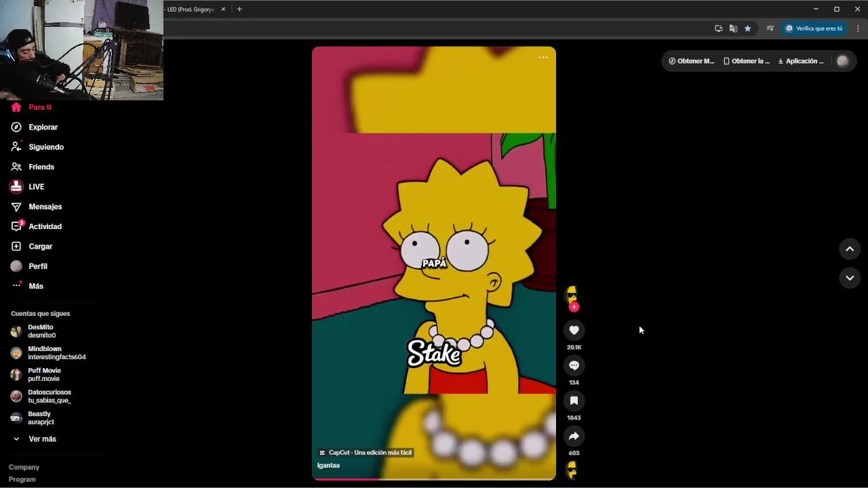Viewport: 868px width, 488px height.
Task: Open Datoscuriosos account
Action: point(41,396)
